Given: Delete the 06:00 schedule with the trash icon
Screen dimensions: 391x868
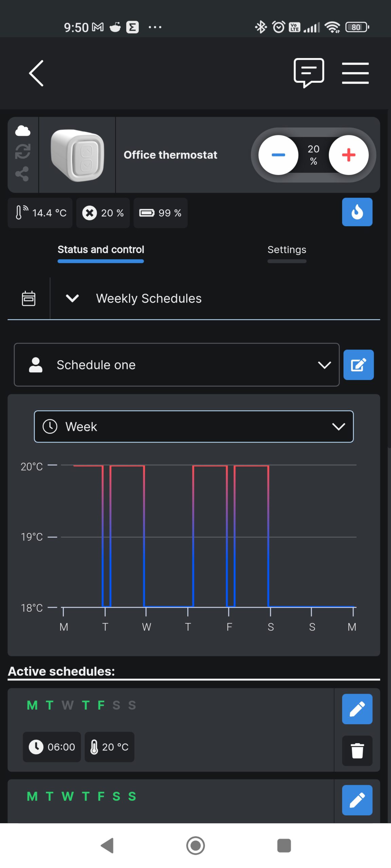Looking at the screenshot, I should coord(357,751).
